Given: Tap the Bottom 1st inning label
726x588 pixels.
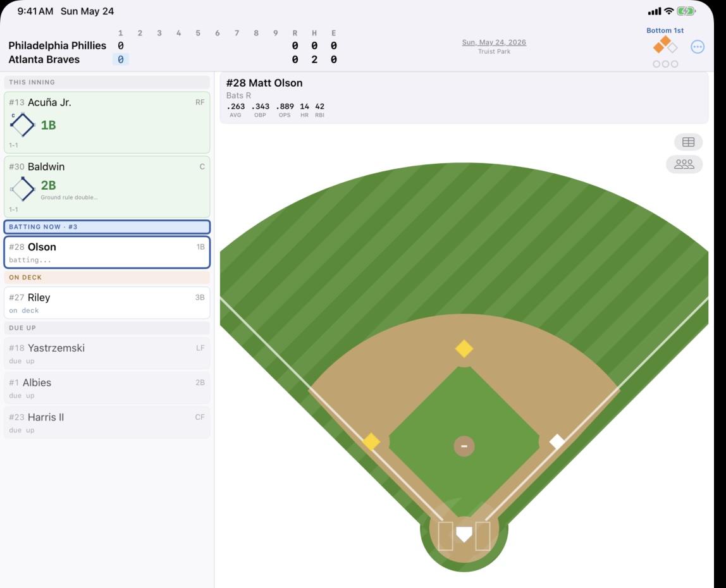Looking at the screenshot, I should tap(665, 30).
